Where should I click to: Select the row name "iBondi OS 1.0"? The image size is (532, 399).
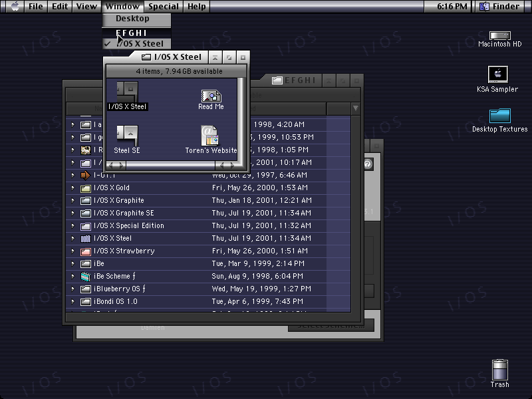[x=116, y=302]
